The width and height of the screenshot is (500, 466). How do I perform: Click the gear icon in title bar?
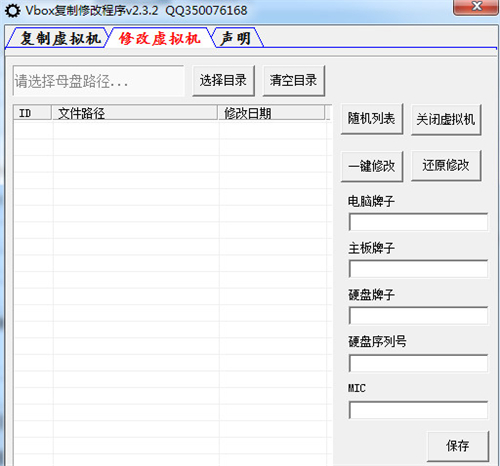(x=13, y=11)
